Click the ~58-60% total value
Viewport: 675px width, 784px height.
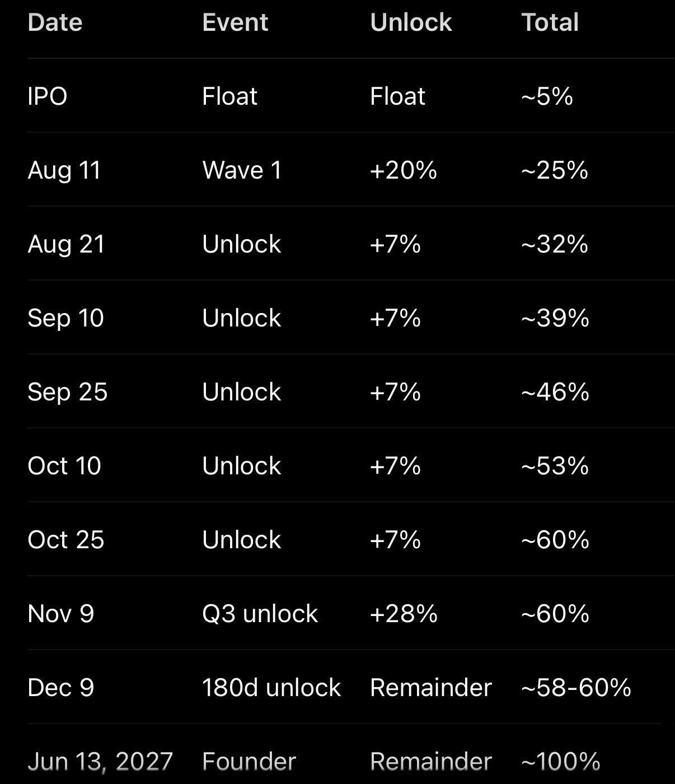pyautogui.click(x=576, y=688)
